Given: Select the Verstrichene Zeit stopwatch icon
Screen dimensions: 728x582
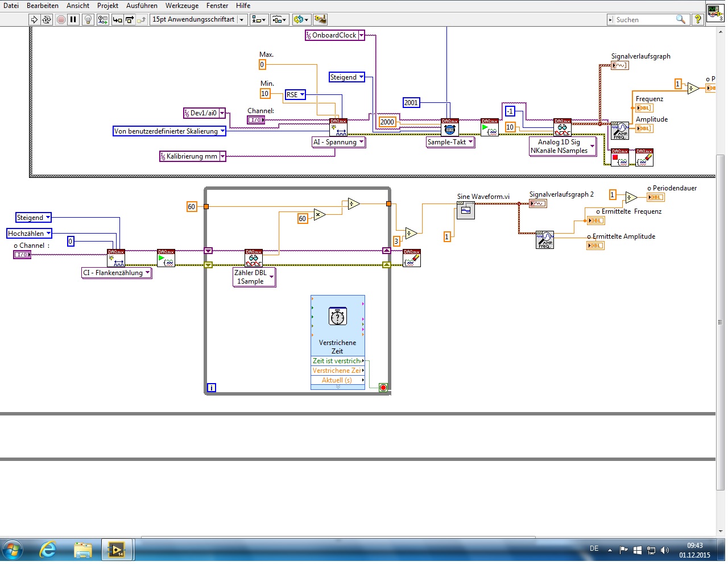Looking at the screenshot, I should tap(338, 316).
